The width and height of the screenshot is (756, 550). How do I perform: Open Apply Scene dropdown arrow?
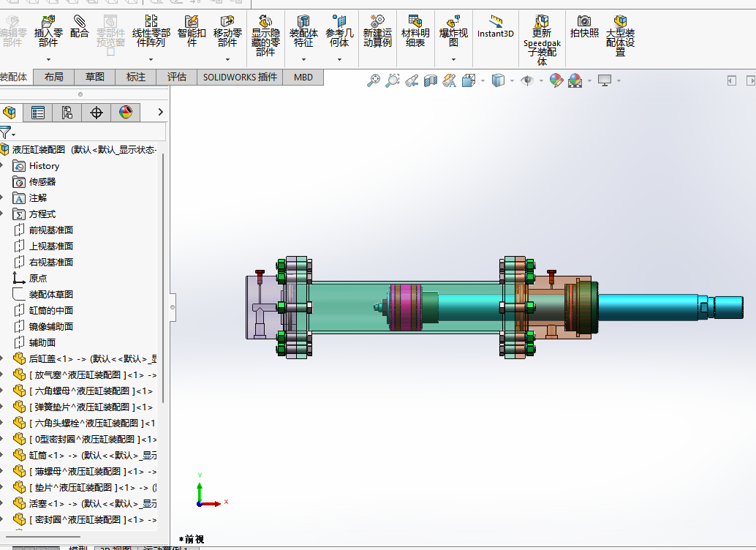(x=589, y=81)
